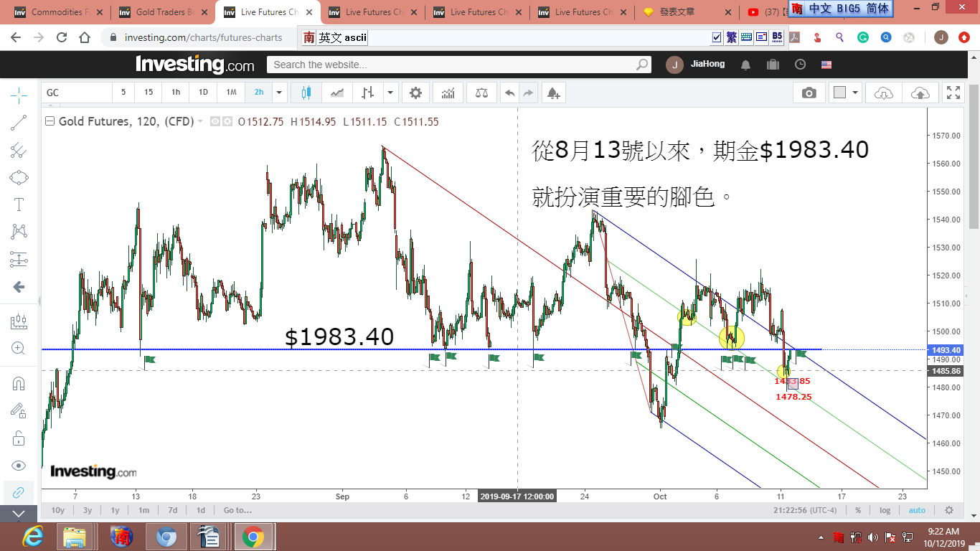Activate the zoom-in magnifier tool
980x551 pixels.
click(19, 349)
